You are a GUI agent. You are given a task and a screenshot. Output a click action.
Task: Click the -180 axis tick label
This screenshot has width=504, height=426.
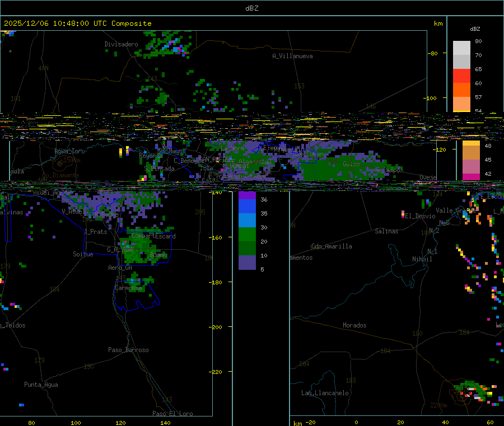pos(216,282)
